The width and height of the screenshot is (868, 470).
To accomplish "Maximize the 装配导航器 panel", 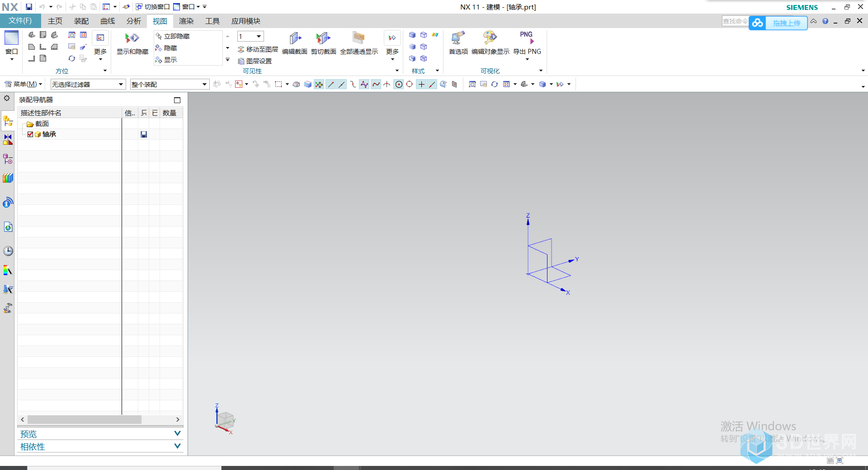I will (177, 100).
